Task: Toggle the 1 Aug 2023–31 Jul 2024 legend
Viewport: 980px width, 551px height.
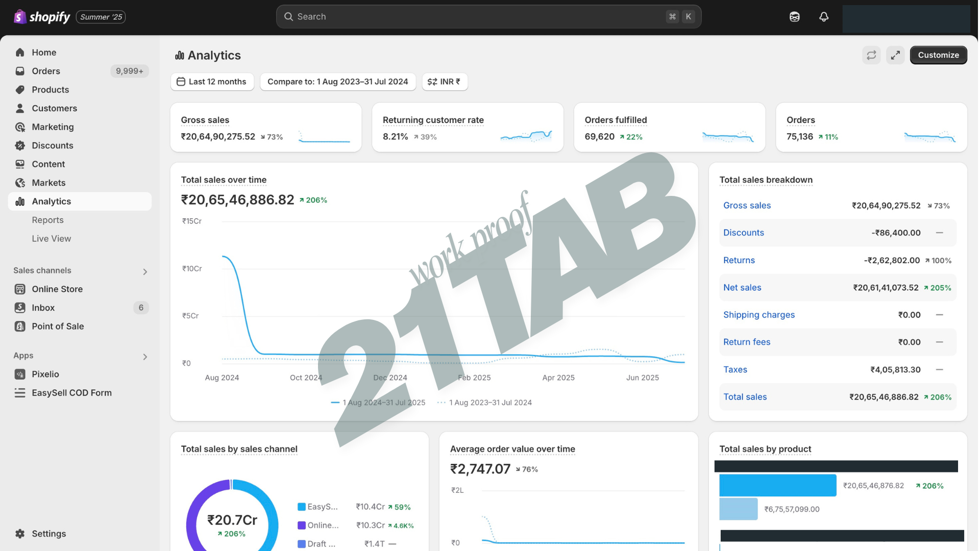Action: (x=484, y=403)
